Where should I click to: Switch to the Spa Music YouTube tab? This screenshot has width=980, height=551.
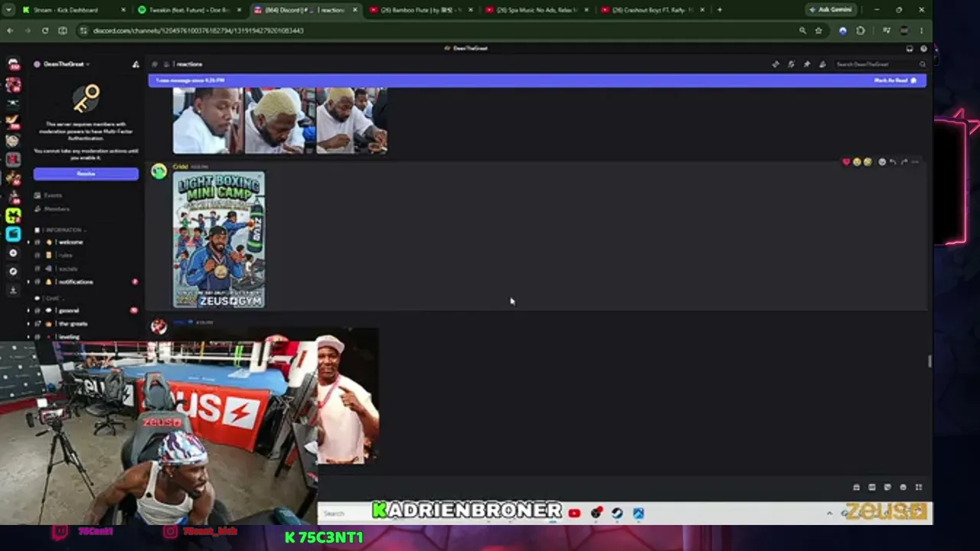(x=536, y=10)
